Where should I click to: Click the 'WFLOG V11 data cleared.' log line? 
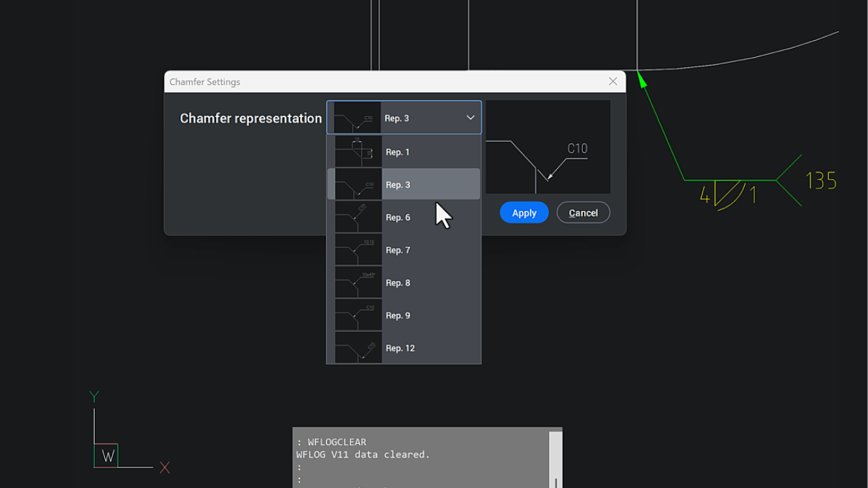pos(363,454)
